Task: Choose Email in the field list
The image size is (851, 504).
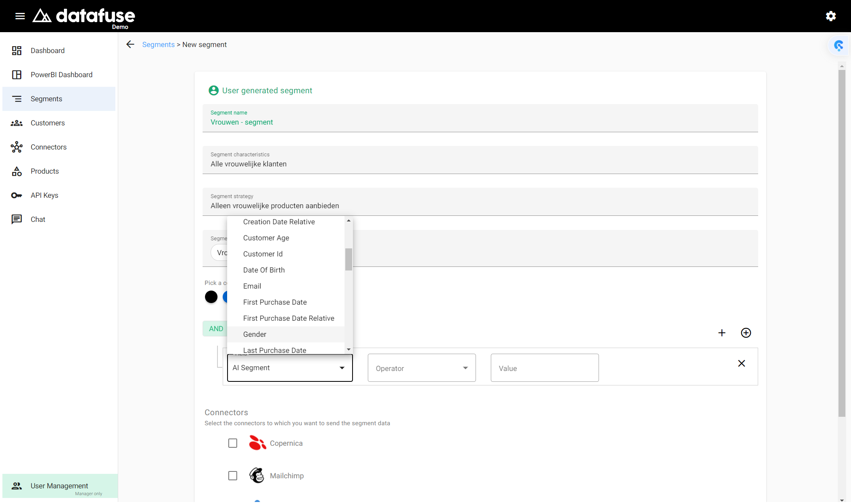Action: point(286,286)
